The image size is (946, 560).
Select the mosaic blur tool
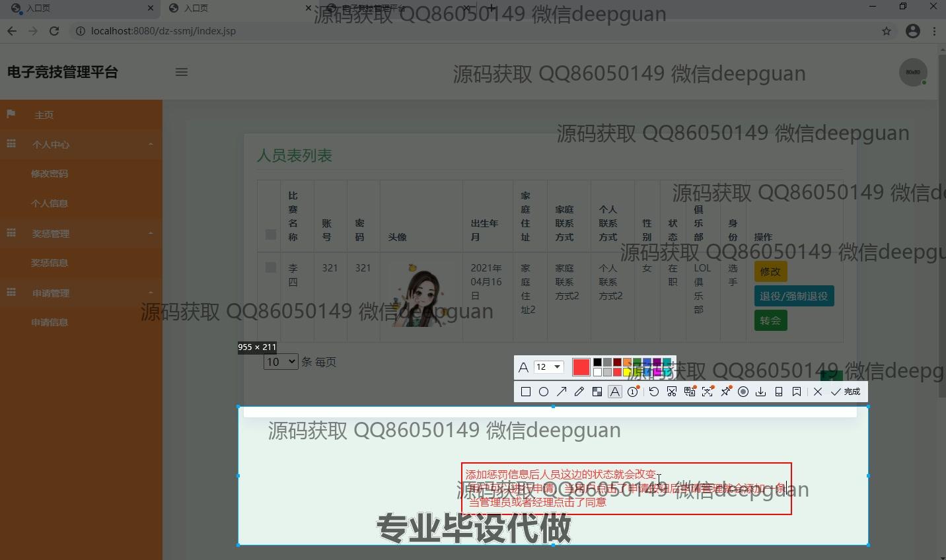click(x=597, y=392)
